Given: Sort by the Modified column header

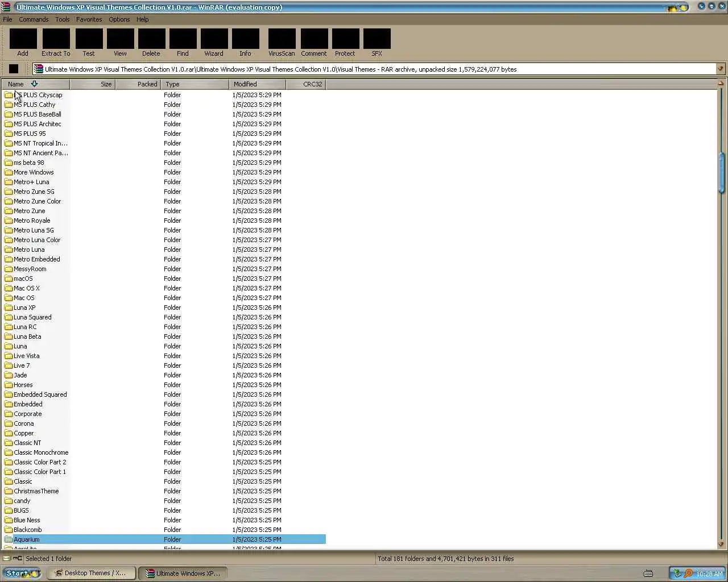Looking at the screenshot, I should 258,84.
